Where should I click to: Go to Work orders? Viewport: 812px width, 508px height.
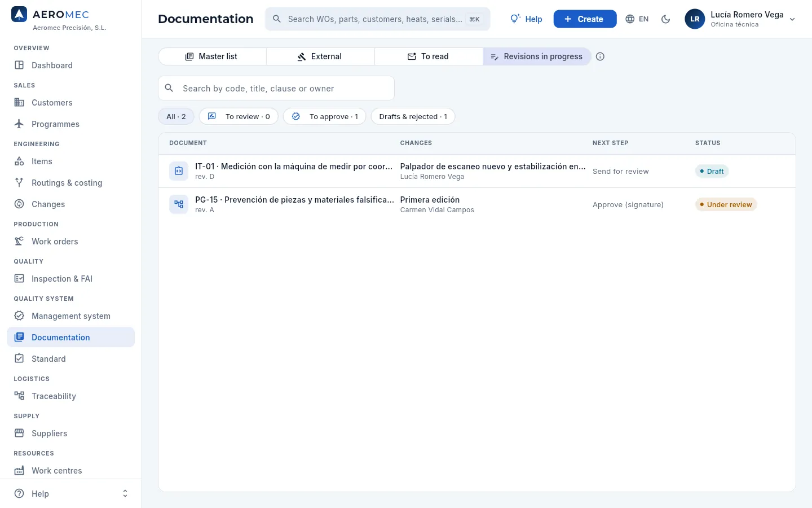[71, 242]
